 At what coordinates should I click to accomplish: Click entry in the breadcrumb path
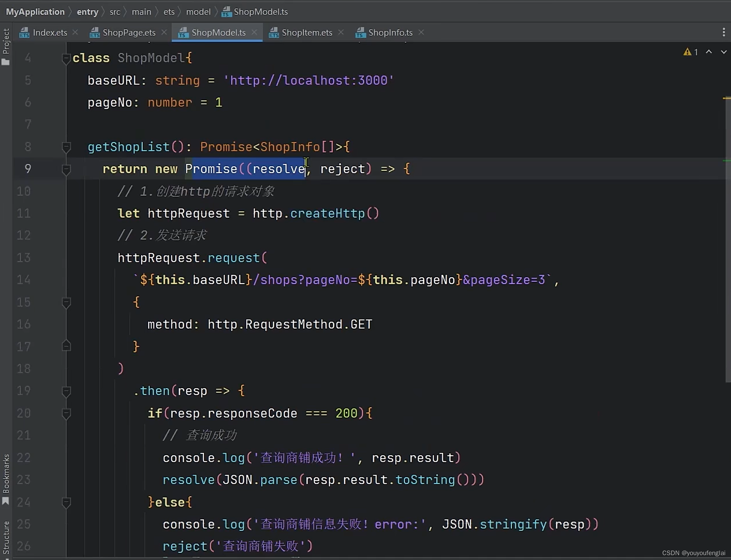87,12
